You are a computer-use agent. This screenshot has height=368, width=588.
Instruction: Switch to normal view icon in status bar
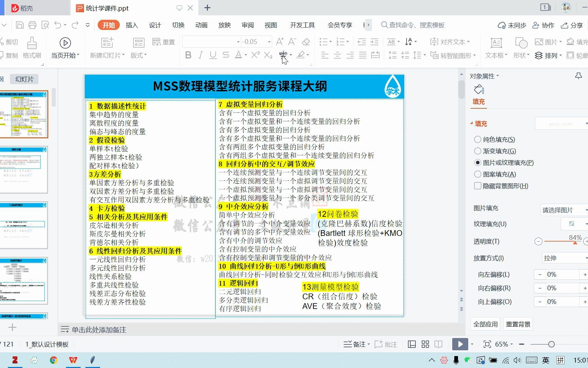point(412,344)
